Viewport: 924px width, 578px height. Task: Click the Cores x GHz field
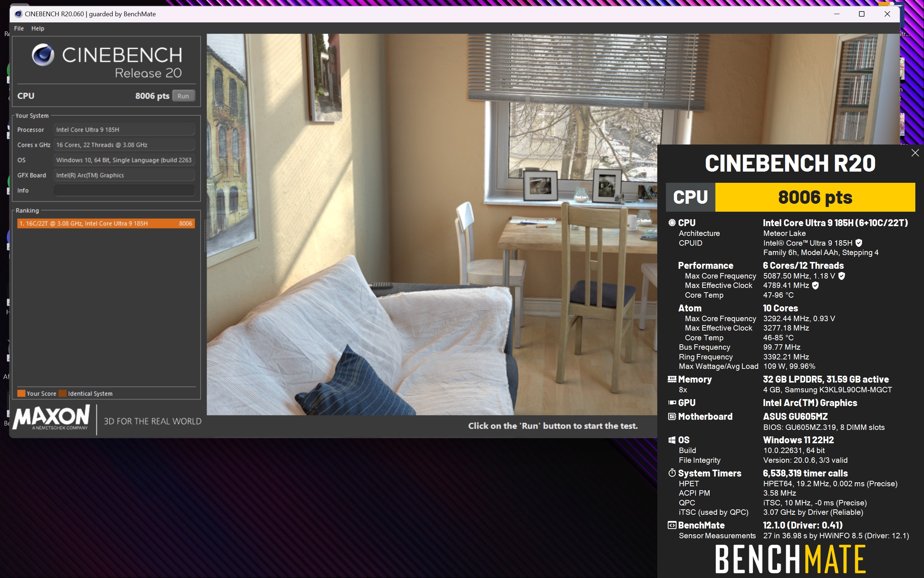pyautogui.click(x=124, y=145)
